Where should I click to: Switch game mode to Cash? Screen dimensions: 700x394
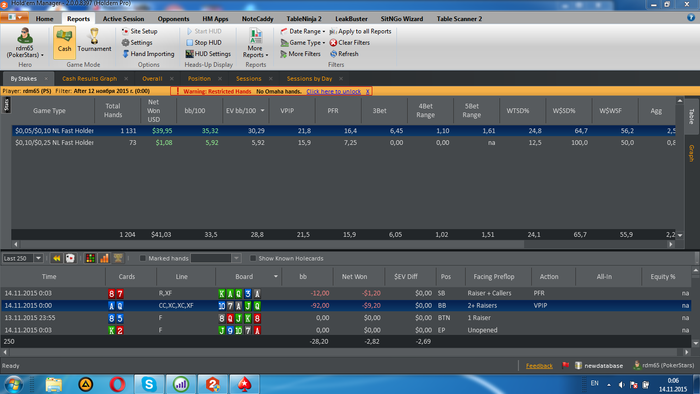click(x=64, y=42)
